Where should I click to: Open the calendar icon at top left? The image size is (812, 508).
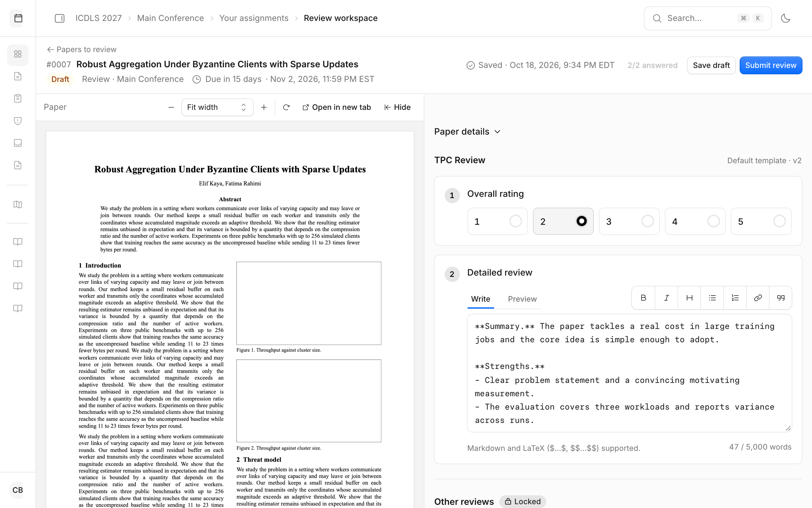click(18, 18)
